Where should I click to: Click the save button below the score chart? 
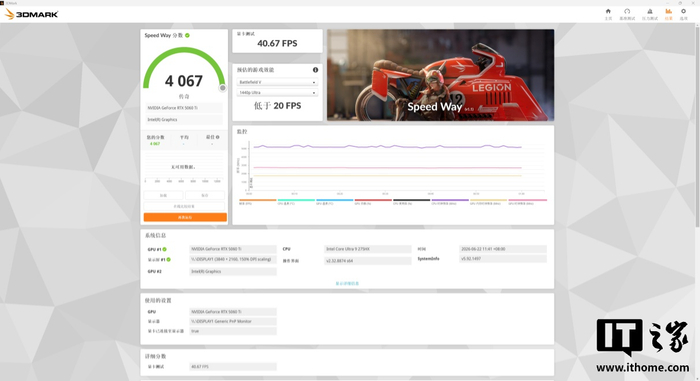[x=205, y=195]
